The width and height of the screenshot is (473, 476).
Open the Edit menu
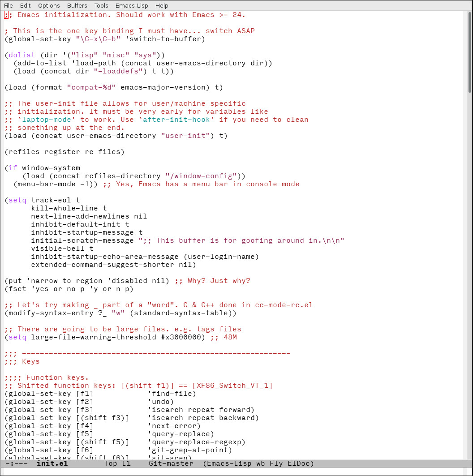point(25,5)
